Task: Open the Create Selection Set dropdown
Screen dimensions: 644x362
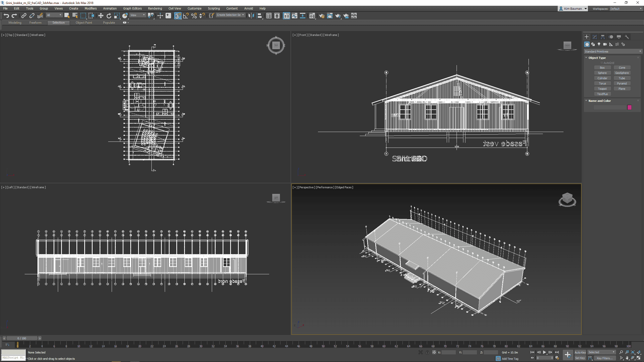Action: (x=230, y=15)
